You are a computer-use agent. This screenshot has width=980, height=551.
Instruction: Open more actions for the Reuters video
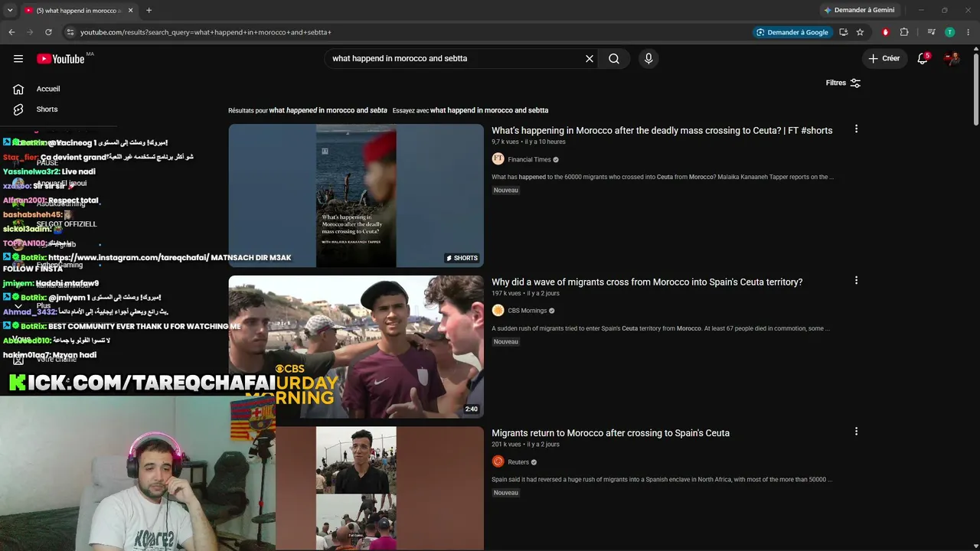click(856, 432)
